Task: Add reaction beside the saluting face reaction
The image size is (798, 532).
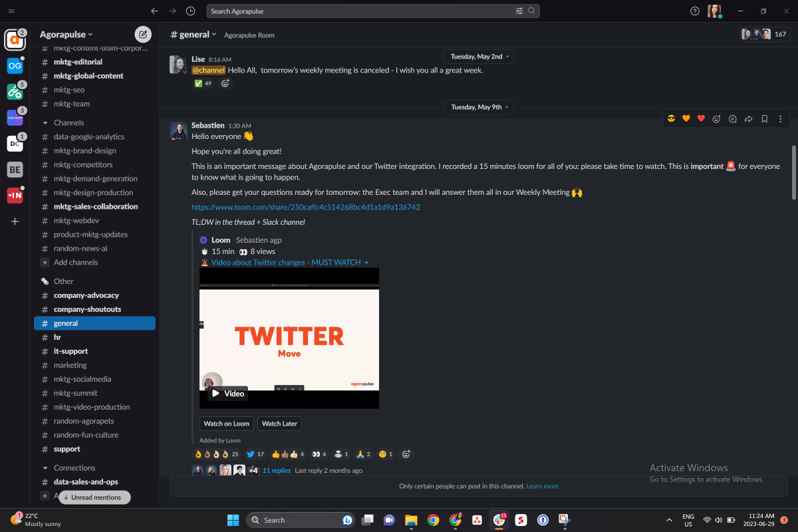Action: pos(406,454)
